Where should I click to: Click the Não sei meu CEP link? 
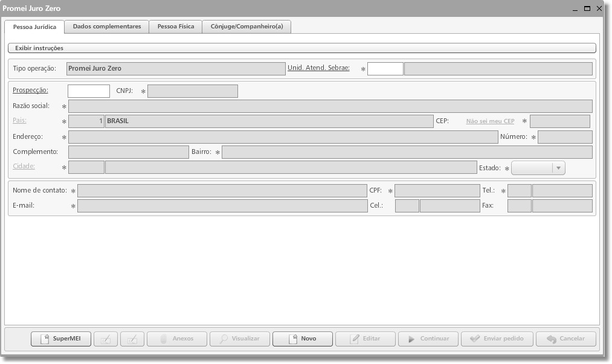point(490,121)
